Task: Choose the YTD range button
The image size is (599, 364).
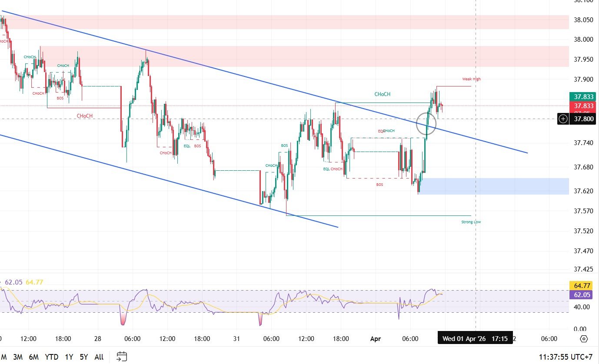Action: (x=52, y=357)
